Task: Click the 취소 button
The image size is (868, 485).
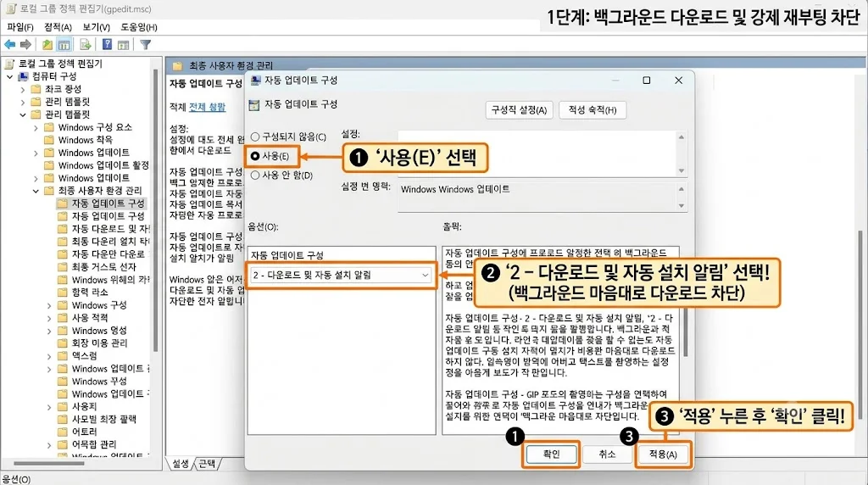Action: tap(607, 454)
